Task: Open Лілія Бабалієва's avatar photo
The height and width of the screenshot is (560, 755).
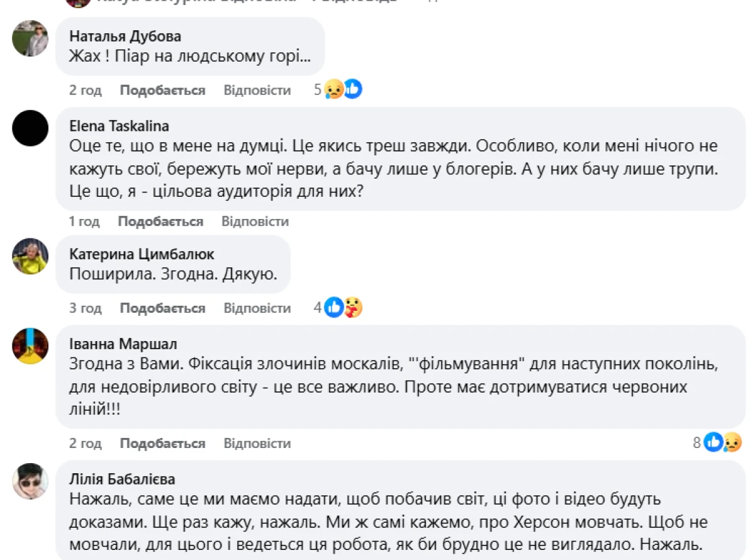Action: (30, 481)
